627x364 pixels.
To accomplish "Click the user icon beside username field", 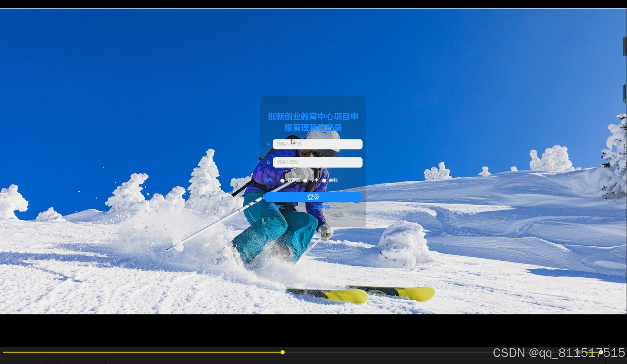I will click(268, 144).
